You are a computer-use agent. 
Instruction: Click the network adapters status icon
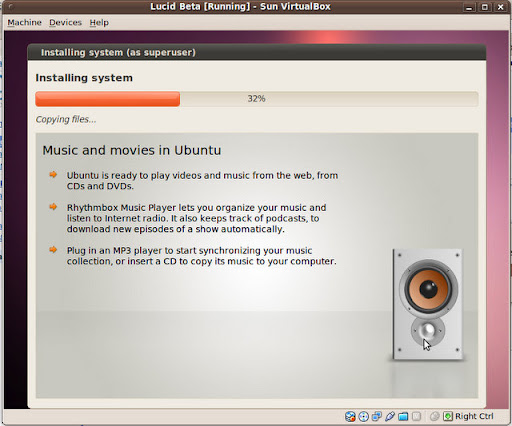(x=377, y=416)
